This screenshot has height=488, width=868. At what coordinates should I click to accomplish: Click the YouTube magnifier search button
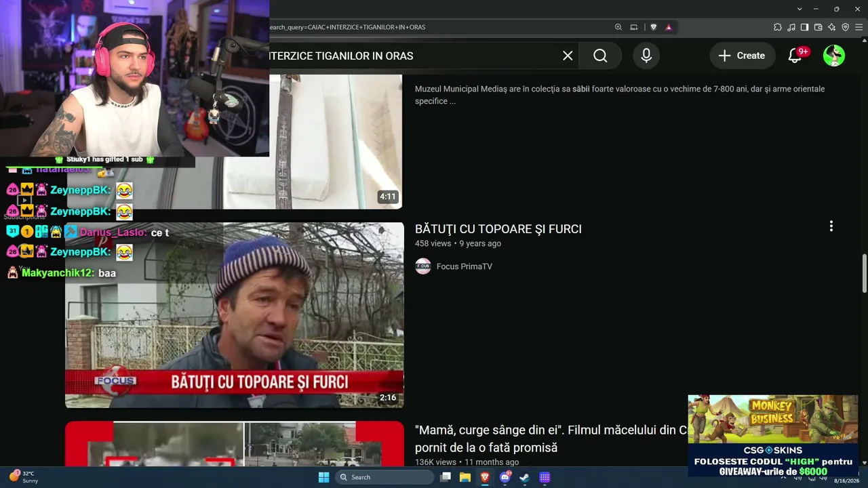coord(600,56)
